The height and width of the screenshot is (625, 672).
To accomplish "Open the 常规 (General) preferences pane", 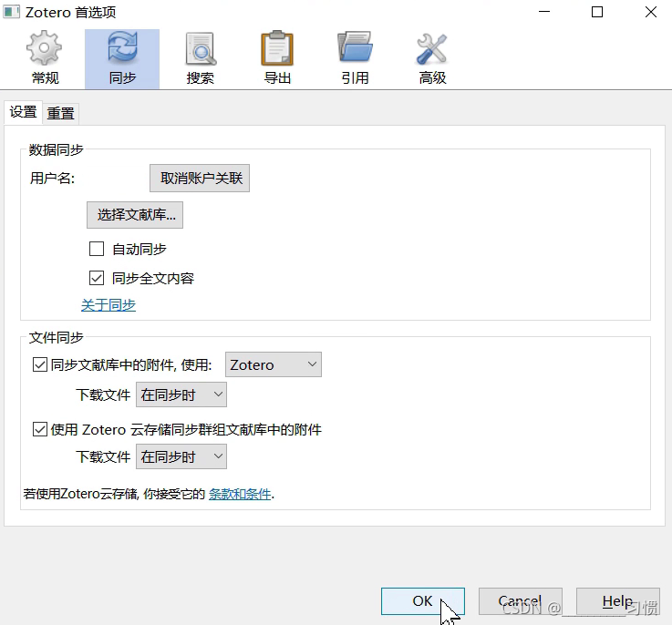I will [x=44, y=57].
